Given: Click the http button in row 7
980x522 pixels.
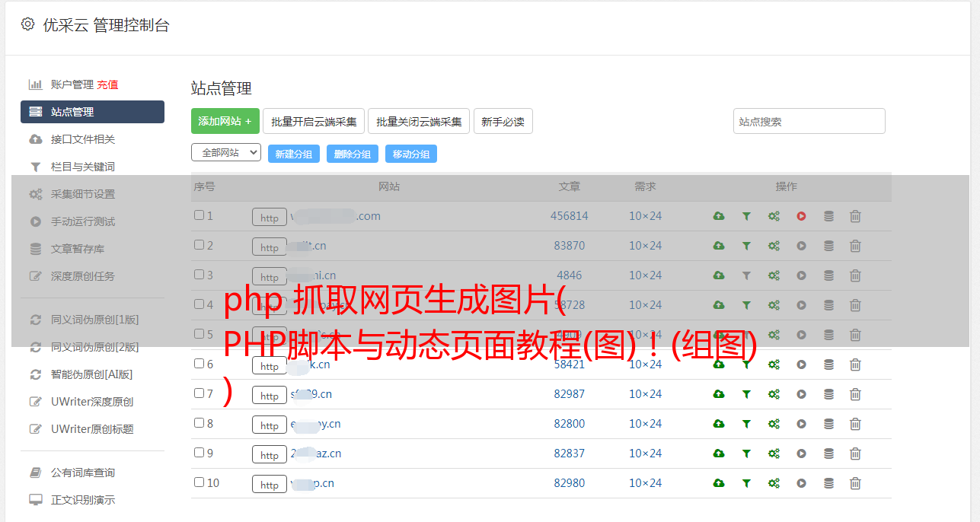Looking at the screenshot, I should [x=270, y=396].
